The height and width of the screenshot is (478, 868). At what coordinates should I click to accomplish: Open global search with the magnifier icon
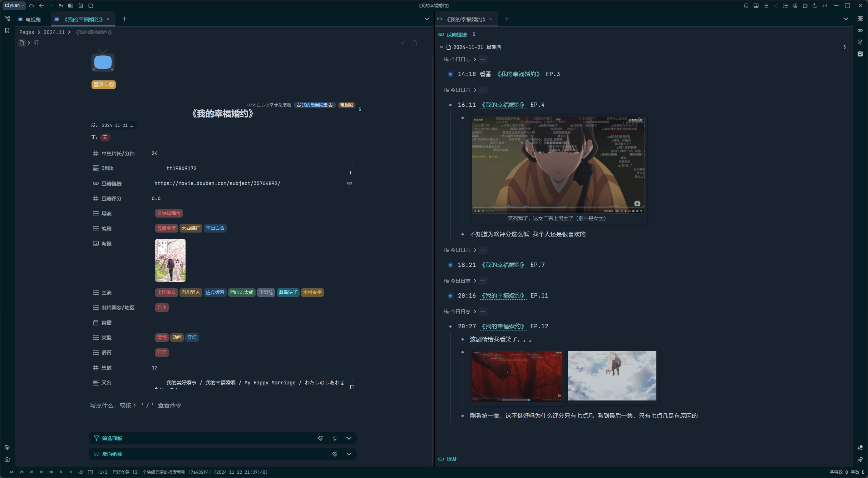coord(746,6)
